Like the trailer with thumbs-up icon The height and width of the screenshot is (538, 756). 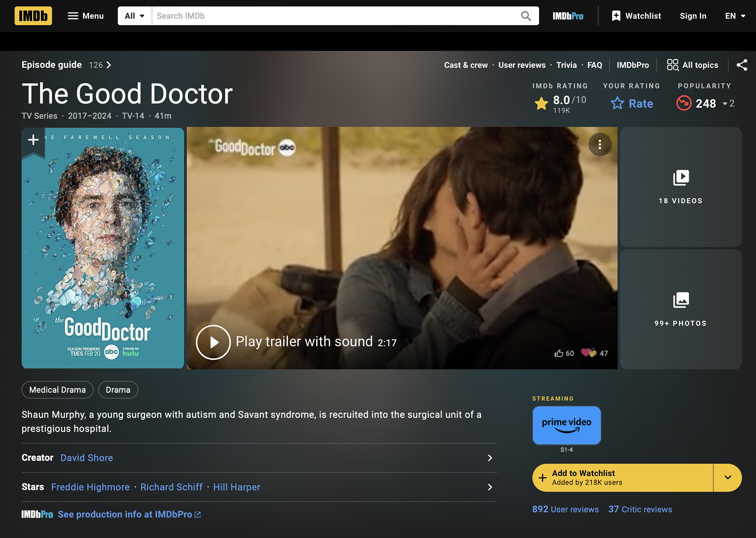[x=559, y=353]
